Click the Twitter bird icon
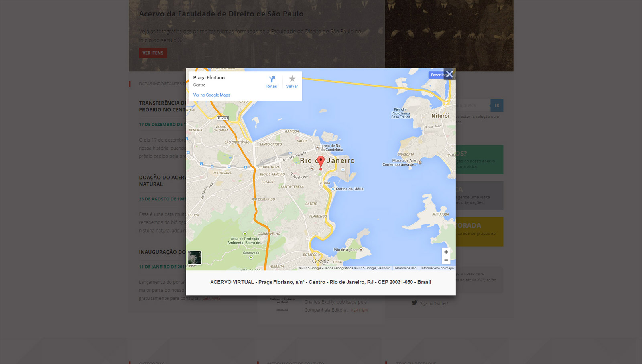 [x=414, y=303]
